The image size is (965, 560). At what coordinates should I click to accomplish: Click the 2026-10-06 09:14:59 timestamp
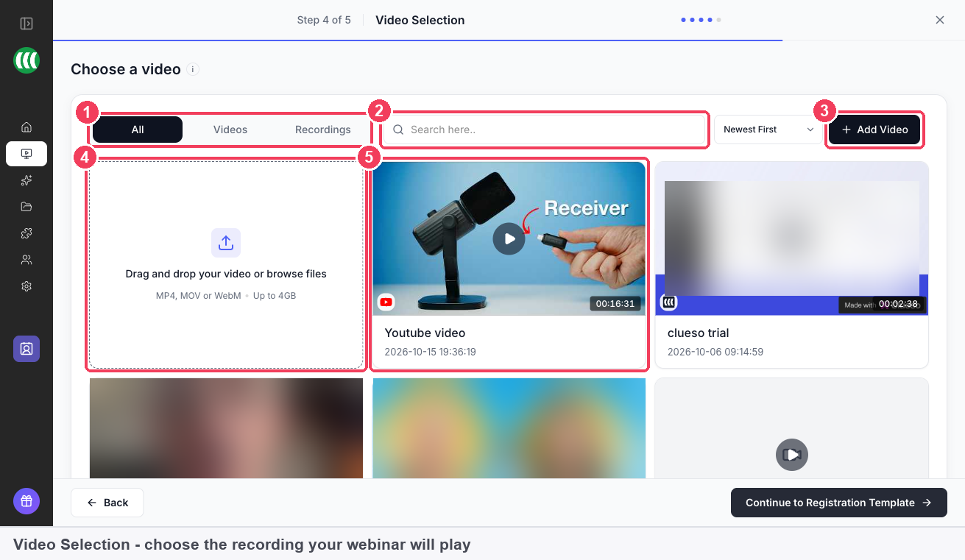click(715, 352)
